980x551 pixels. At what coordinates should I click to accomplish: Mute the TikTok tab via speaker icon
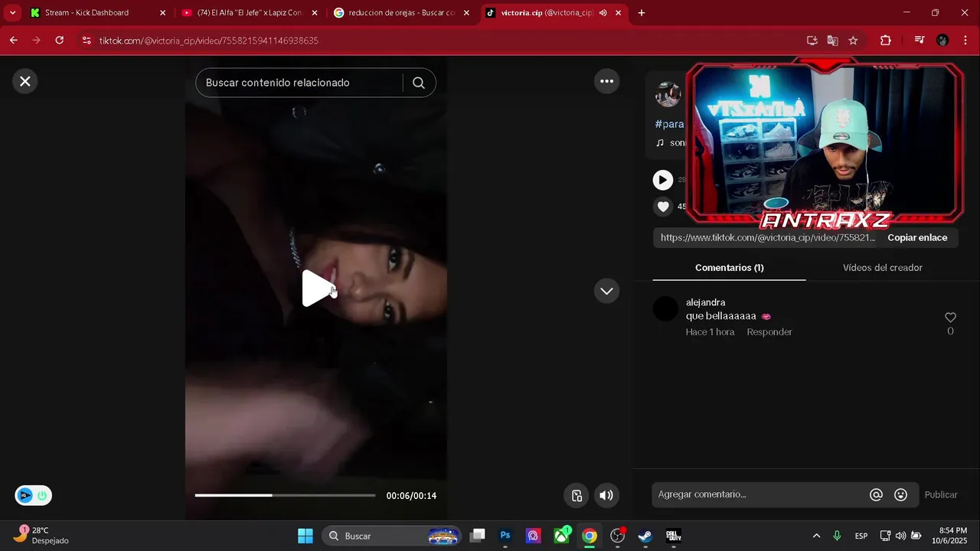(603, 13)
